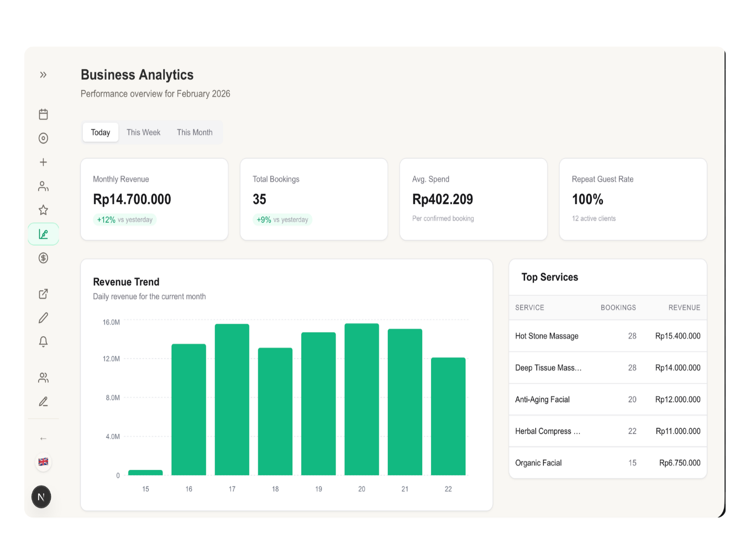
Task: Select the highlighted analytics chart icon
Action: click(x=43, y=234)
